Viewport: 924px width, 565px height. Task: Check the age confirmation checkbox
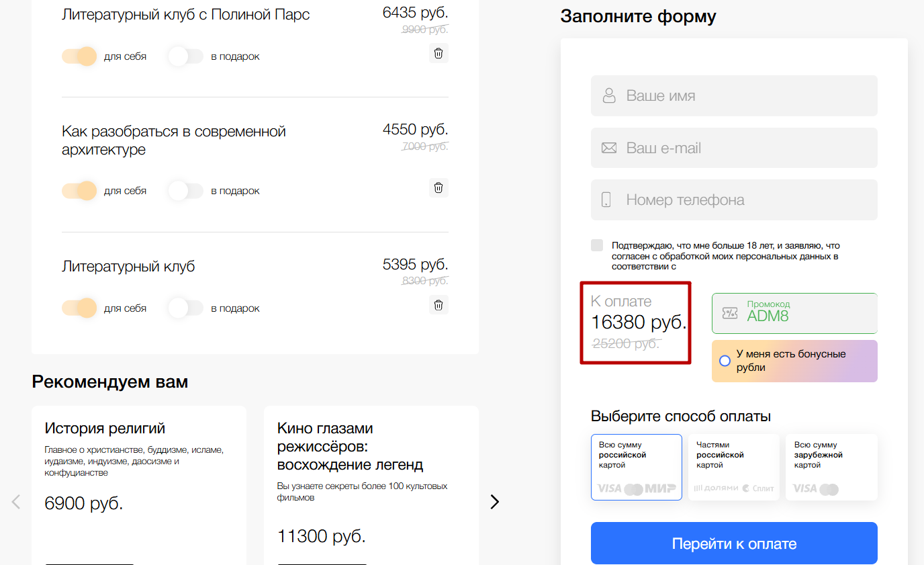(597, 245)
